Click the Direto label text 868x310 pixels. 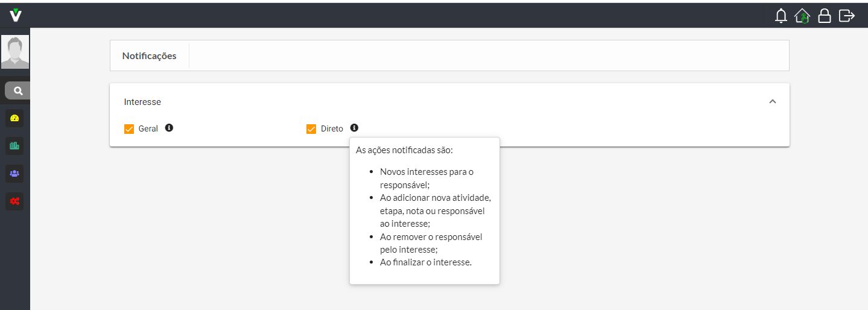pyautogui.click(x=332, y=129)
